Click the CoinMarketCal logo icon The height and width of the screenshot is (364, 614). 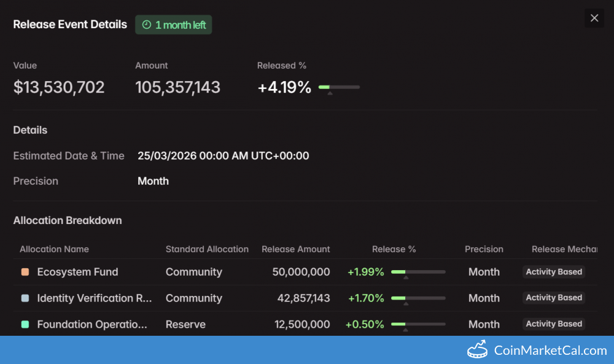pos(477,350)
